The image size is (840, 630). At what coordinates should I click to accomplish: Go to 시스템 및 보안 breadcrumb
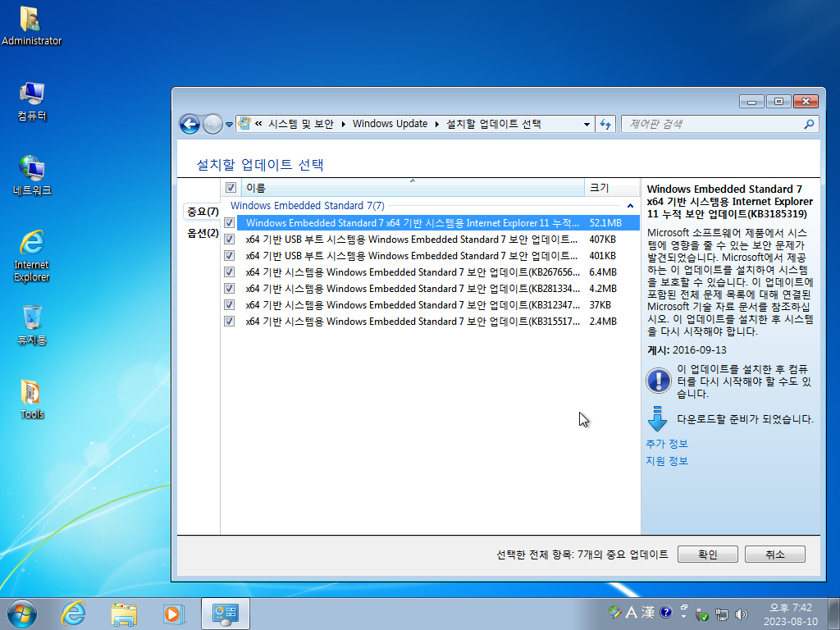300,124
